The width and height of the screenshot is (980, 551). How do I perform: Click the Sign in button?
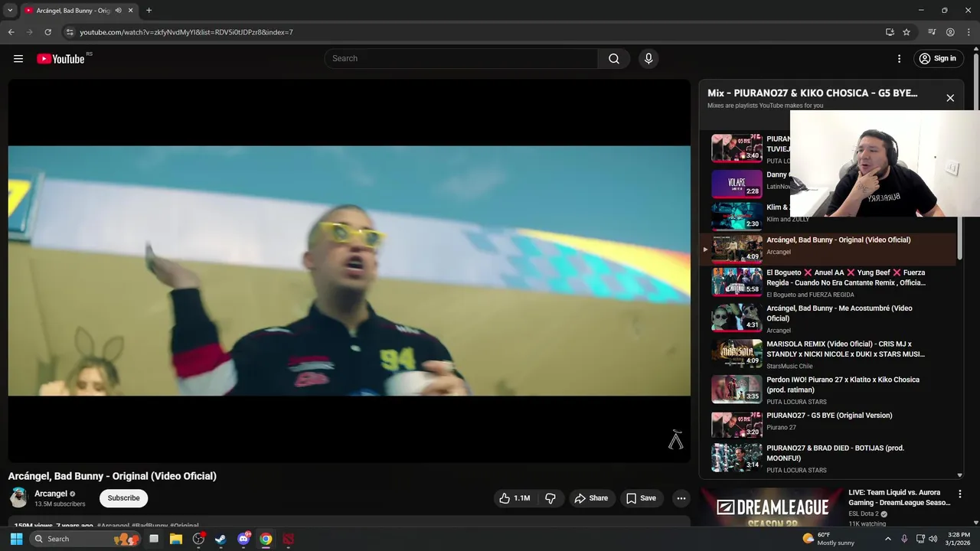click(x=938, y=59)
